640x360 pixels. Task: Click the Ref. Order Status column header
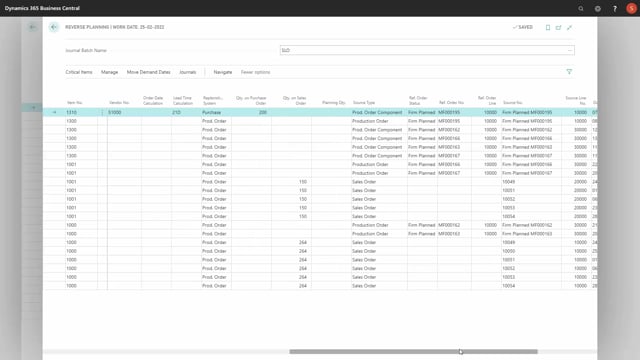(418, 101)
